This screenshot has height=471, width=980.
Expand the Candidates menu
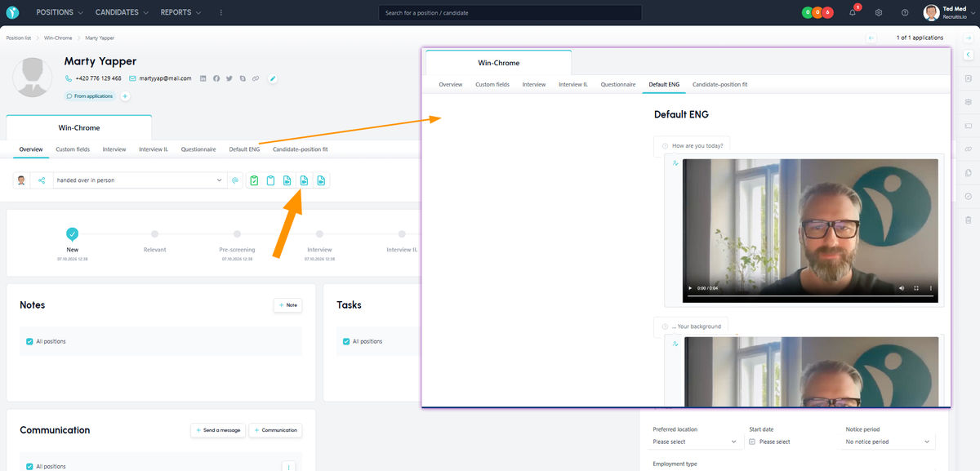tap(122, 13)
